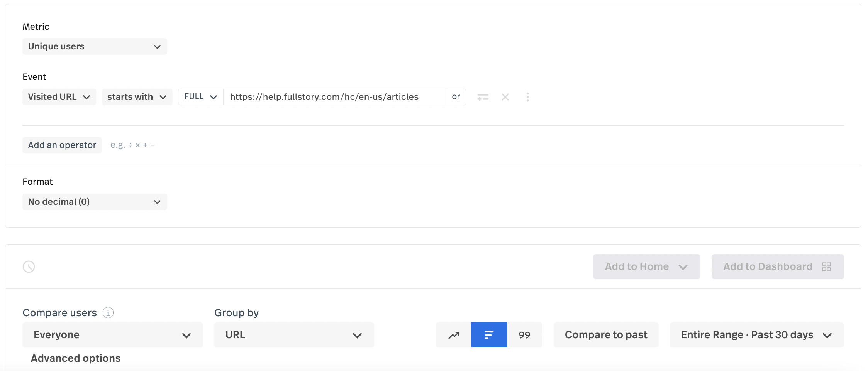868x371 pixels.
Task: Switch to trend line chart view
Action: click(453, 335)
